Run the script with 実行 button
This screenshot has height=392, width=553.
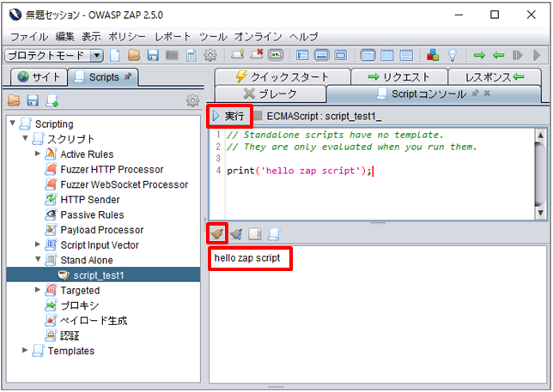[x=229, y=116]
